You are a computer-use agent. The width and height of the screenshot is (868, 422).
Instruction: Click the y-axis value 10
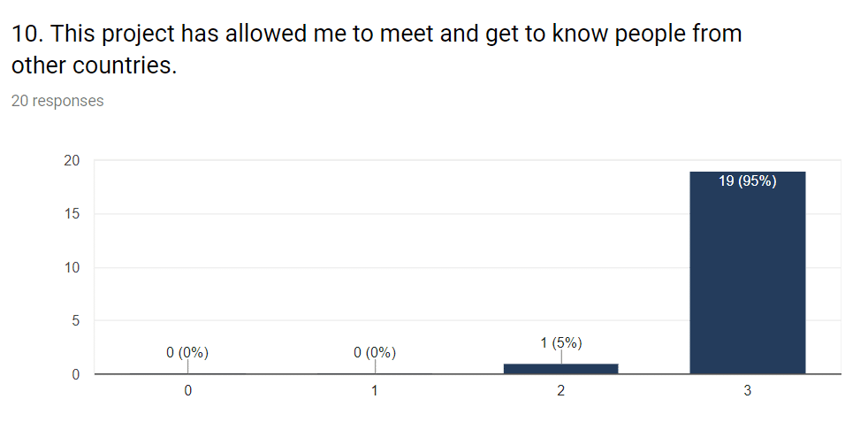click(72, 267)
